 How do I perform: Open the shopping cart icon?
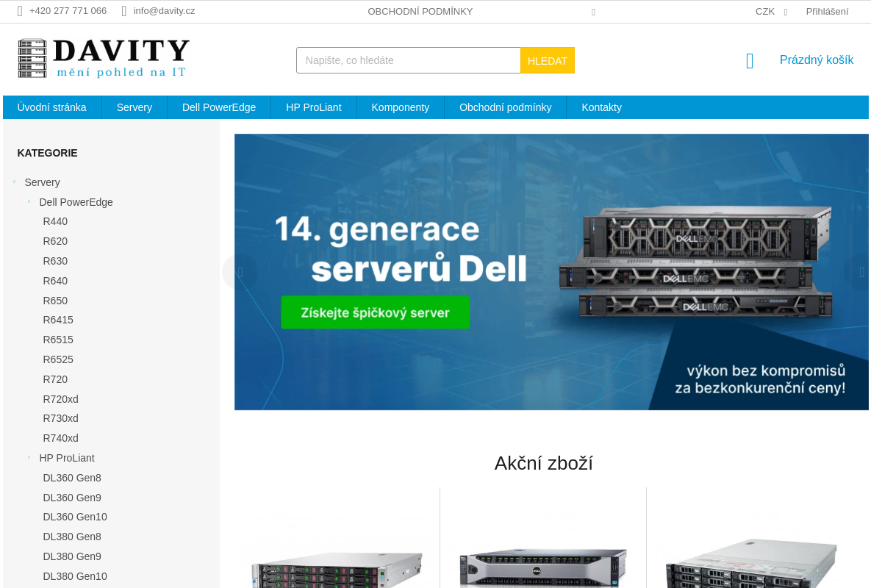(x=749, y=61)
